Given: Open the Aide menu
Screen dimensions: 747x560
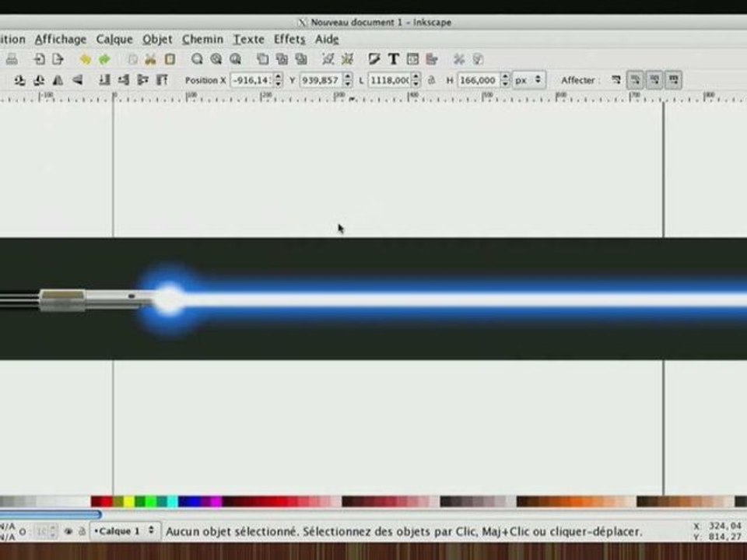Looking at the screenshot, I should tap(327, 40).
